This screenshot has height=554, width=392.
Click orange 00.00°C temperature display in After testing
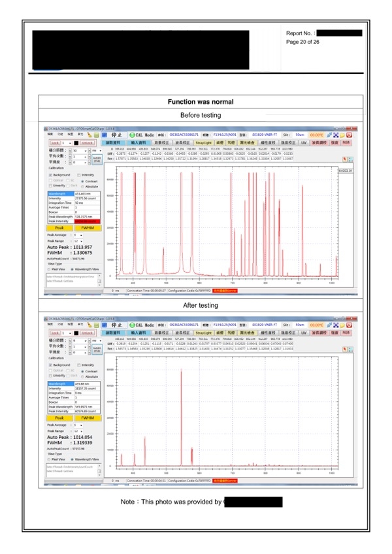pos(316,325)
